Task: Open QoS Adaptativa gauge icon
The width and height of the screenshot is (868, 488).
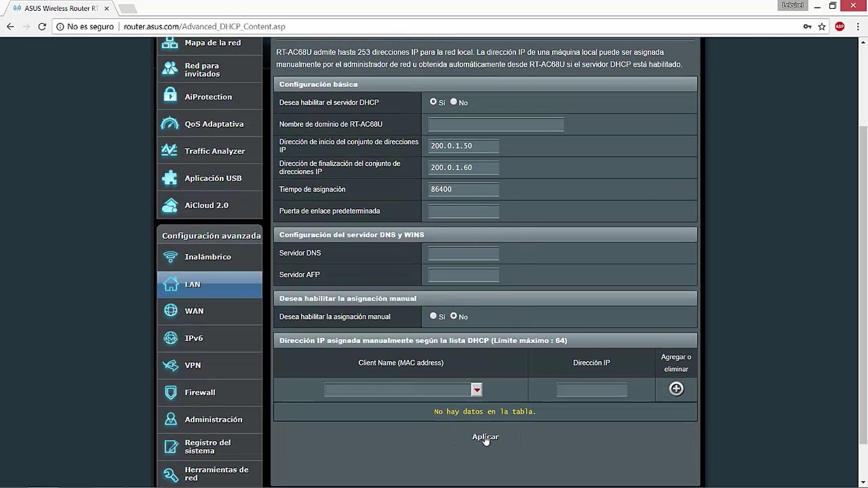Action: (170, 123)
